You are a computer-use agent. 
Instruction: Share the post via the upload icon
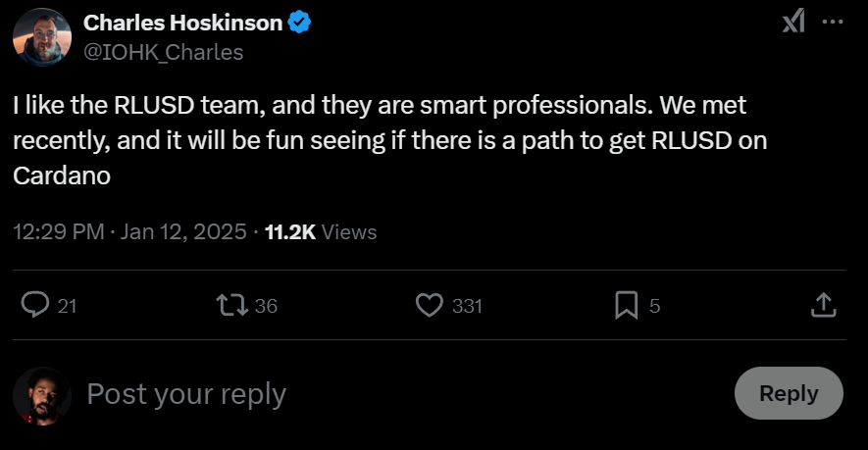point(823,306)
